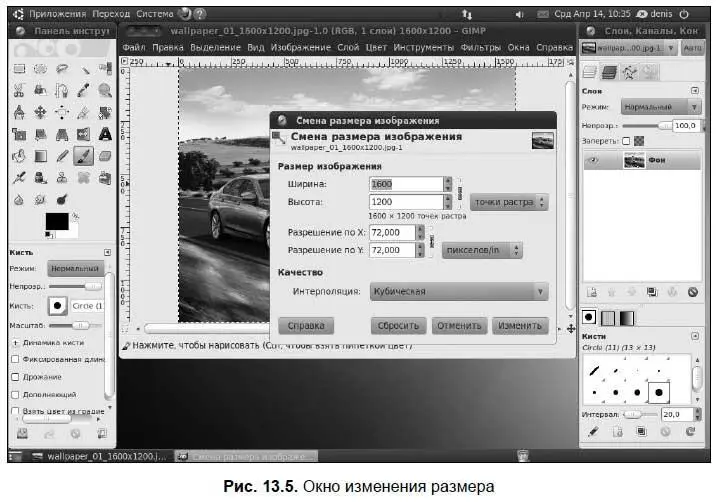The height and width of the screenshot is (502, 716).
Task: Select the Paintbrush tool
Action: (x=84, y=156)
